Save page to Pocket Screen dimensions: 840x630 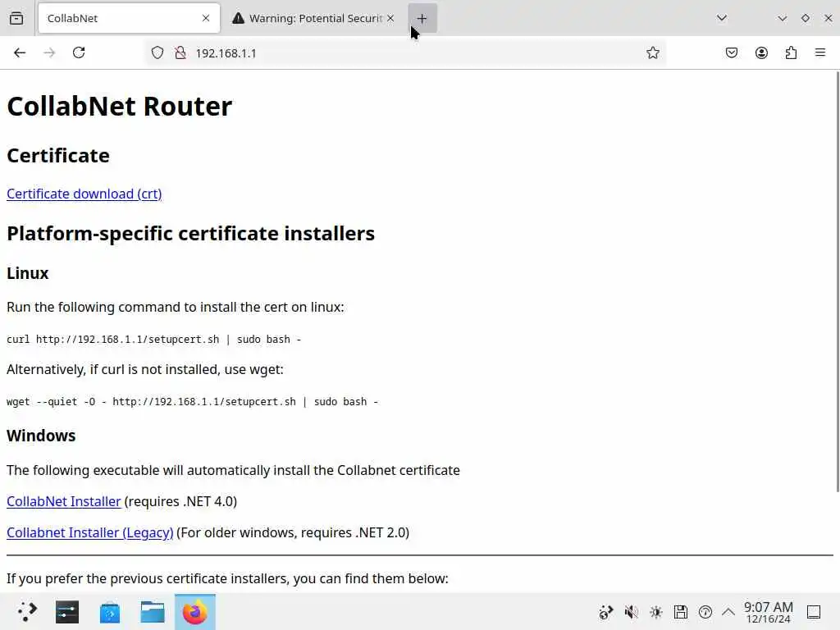732,52
